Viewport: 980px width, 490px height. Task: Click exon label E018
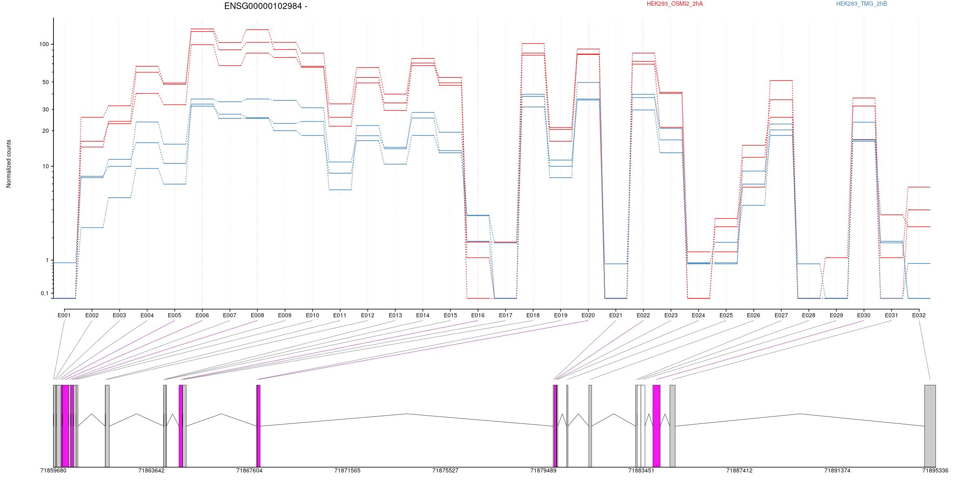(x=533, y=315)
